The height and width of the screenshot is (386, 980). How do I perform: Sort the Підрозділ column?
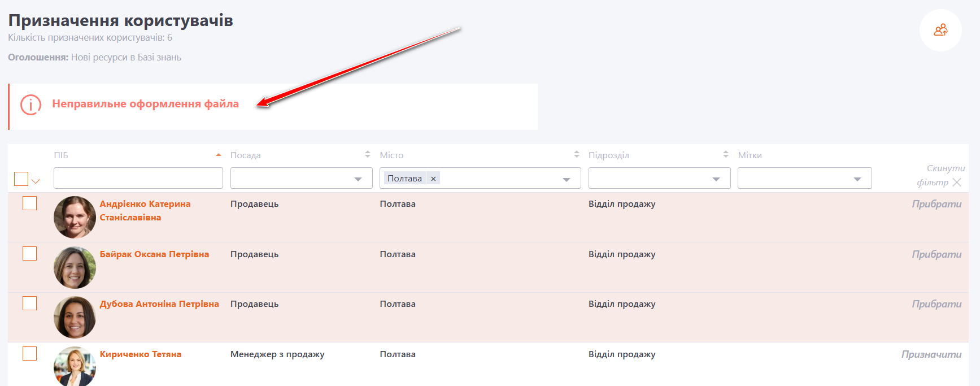725,154
